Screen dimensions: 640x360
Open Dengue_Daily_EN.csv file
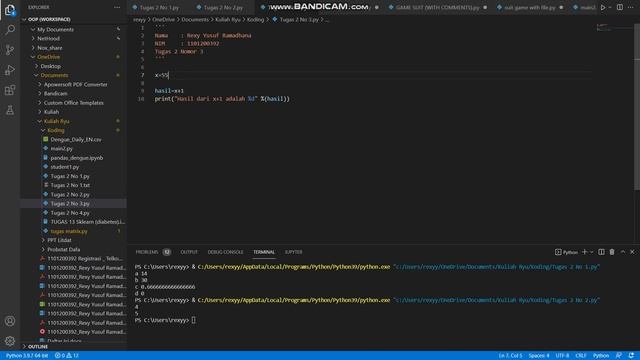tap(73, 140)
